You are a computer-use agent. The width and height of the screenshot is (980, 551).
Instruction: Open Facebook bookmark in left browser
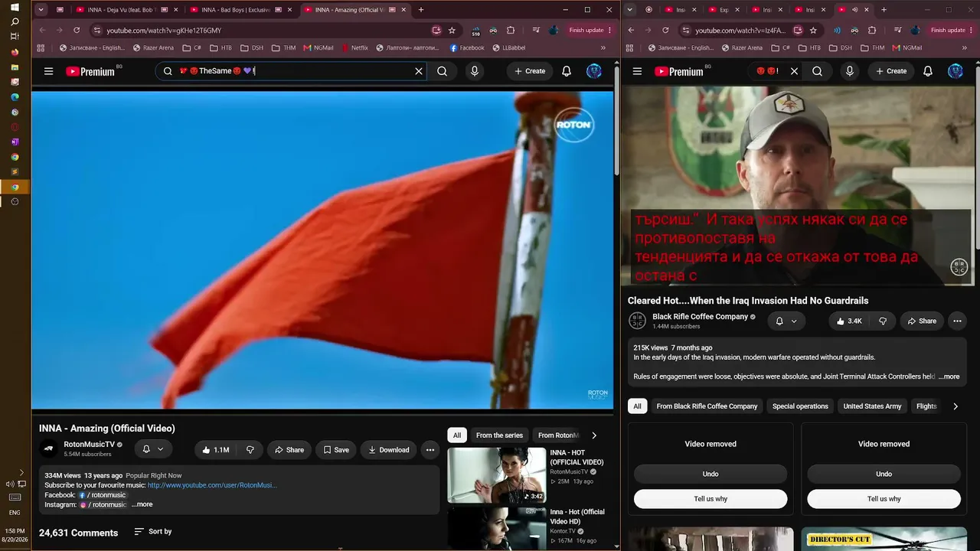click(x=467, y=47)
